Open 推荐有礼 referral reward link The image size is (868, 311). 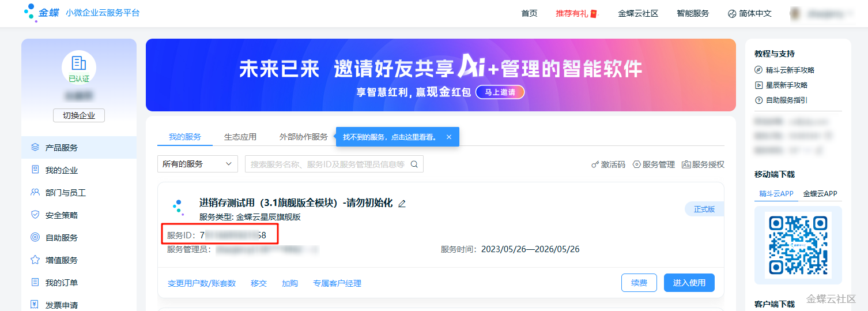[572, 13]
